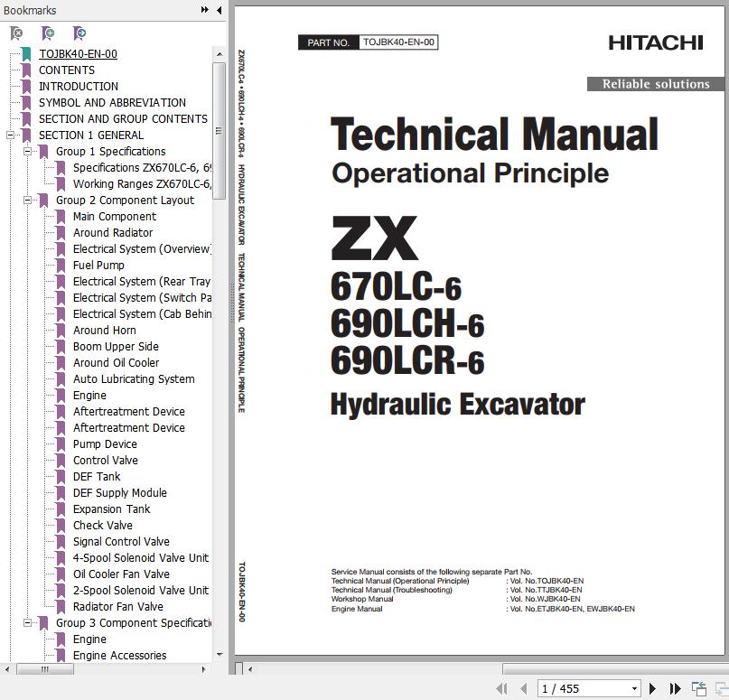729x700 pixels.
Task: Click the go to bookmark arrow icon
Action: coord(79,33)
